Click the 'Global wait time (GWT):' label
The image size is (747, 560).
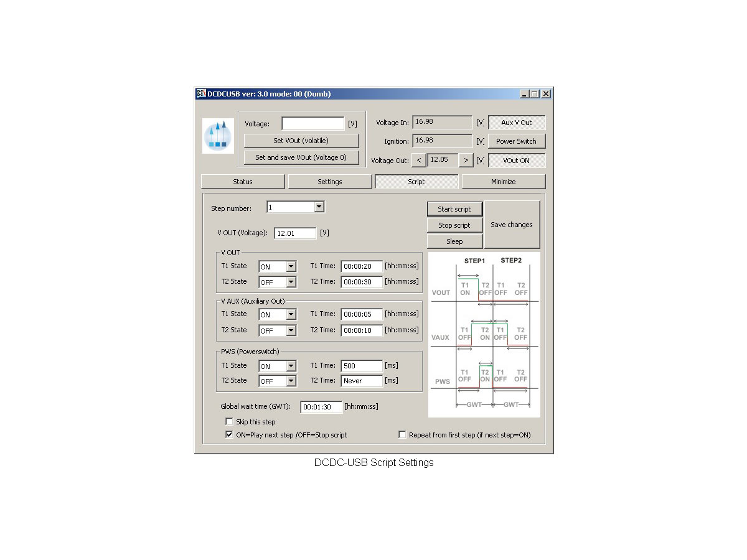click(x=256, y=406)
